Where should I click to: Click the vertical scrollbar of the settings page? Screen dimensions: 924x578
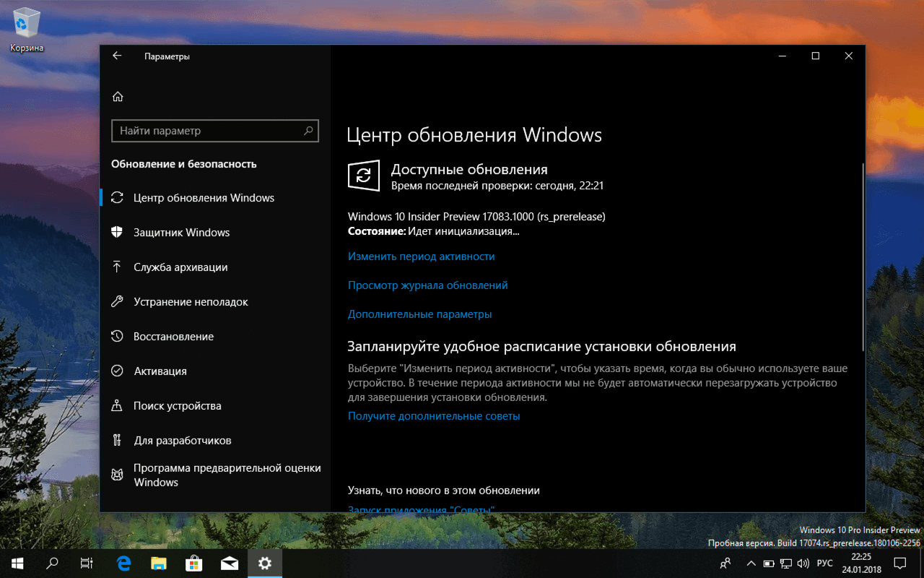[863, 256]
